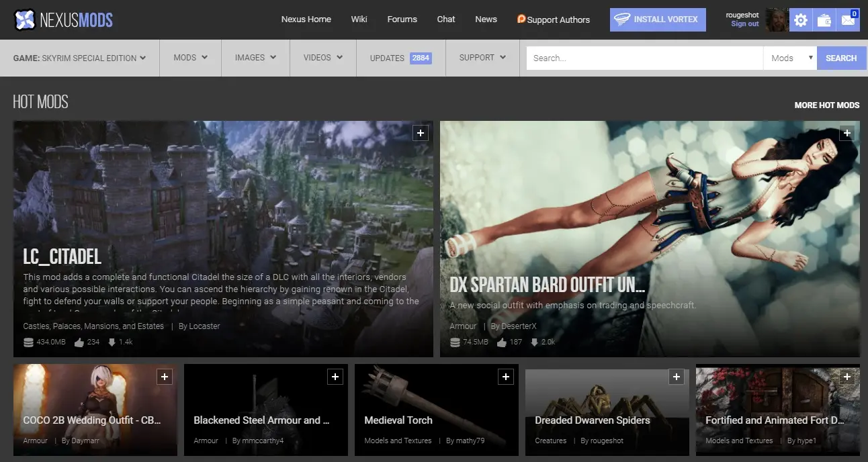Image resolution: width=868 pixels, height=462 pixels.
Task: Click author hype1 link
Action: point(806,441)
